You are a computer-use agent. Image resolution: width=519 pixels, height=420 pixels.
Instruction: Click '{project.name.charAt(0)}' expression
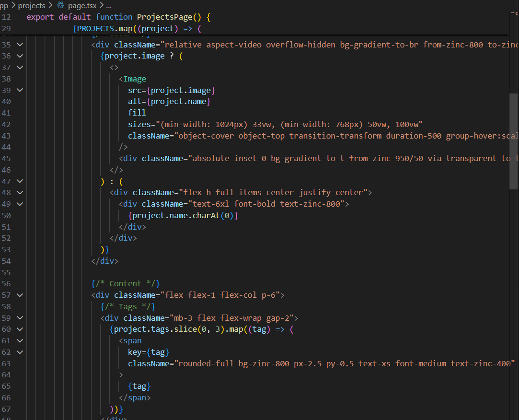point(183,216)
